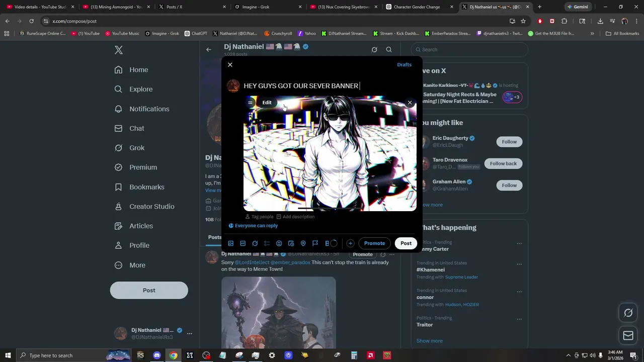Open Settings gear from taskbar
The image size is (644, 362).
tap(272, 355)
